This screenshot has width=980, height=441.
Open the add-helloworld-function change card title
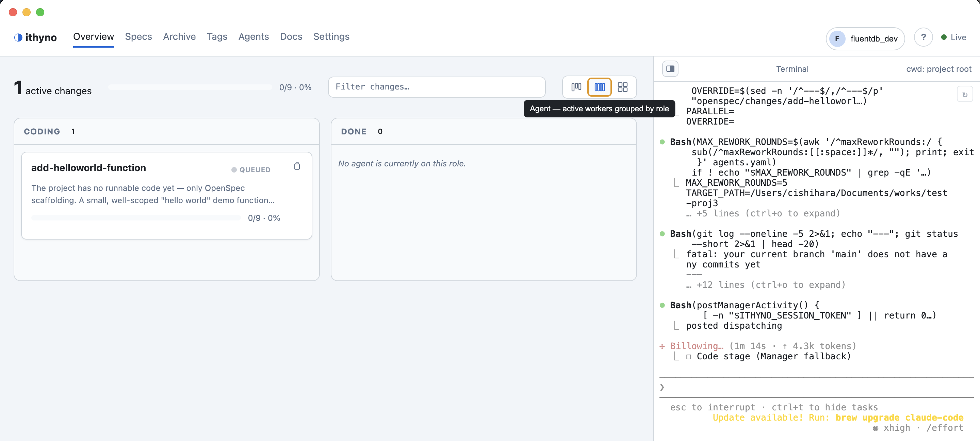point(88,167)
